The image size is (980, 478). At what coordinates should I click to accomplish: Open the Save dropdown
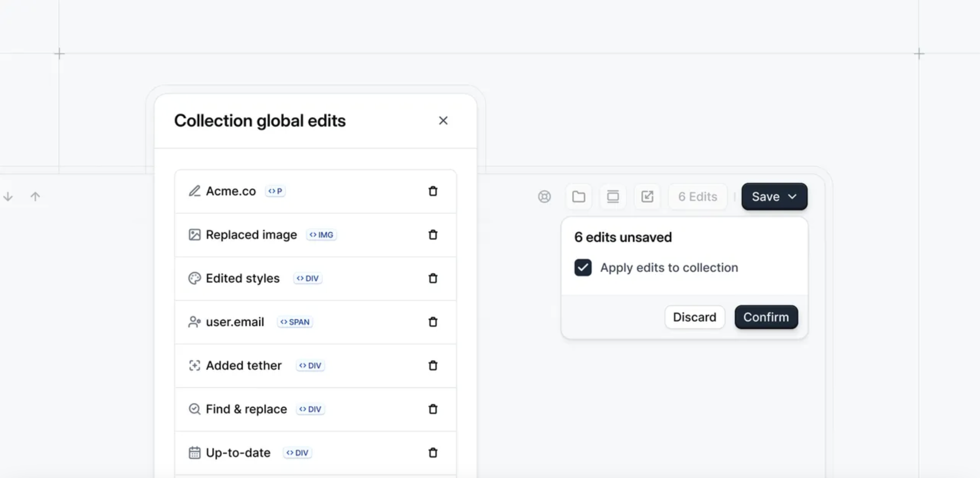tap(774, 196)
